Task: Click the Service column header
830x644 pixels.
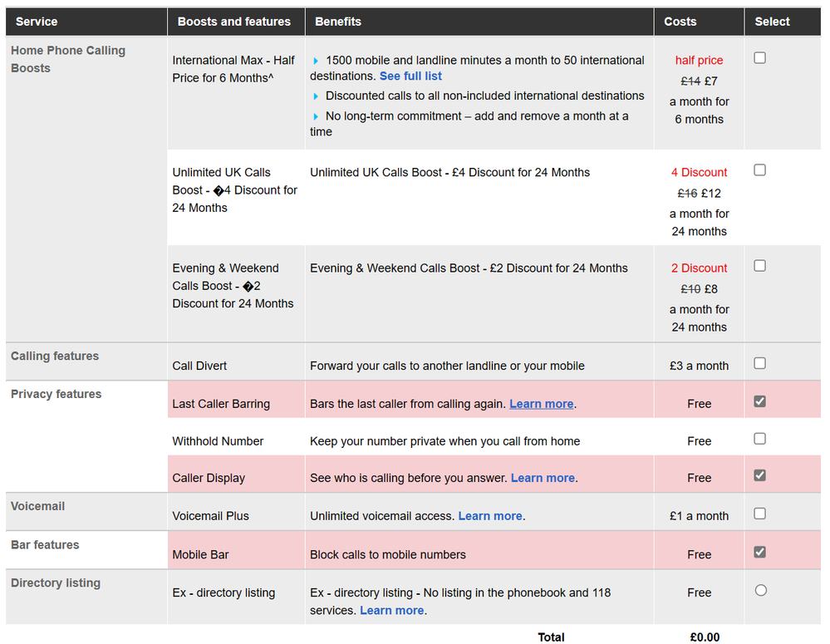Action: point(37,22)
